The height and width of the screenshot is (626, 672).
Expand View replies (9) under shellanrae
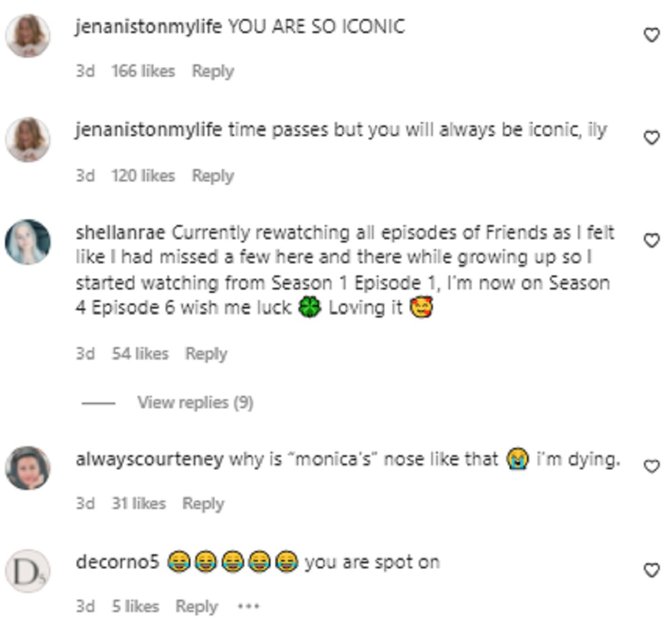(195, 402)
